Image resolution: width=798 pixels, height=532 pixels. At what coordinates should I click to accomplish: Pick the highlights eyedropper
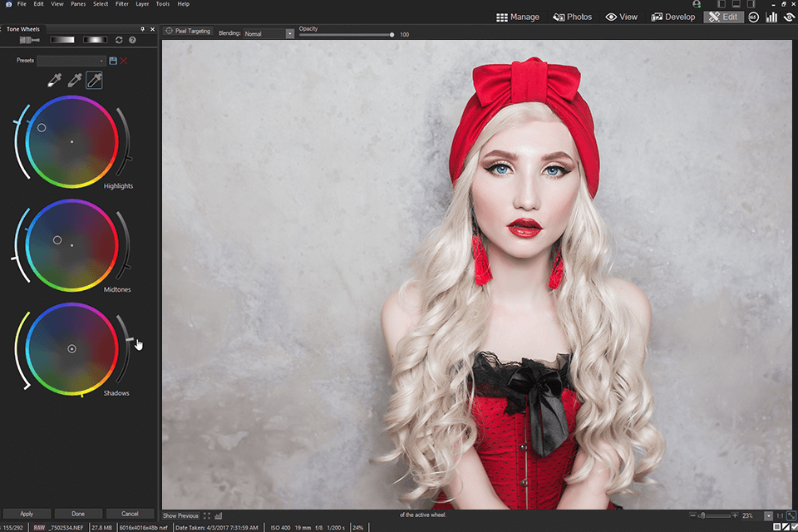[55, 80]
